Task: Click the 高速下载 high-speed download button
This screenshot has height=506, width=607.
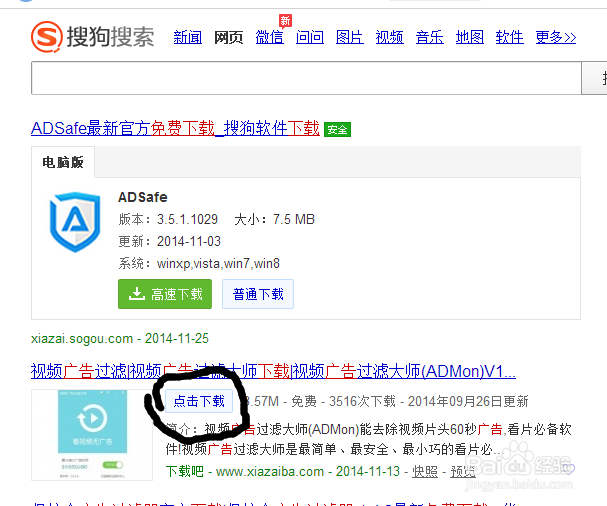Action: pyautogui.click(x=165, y=294)
